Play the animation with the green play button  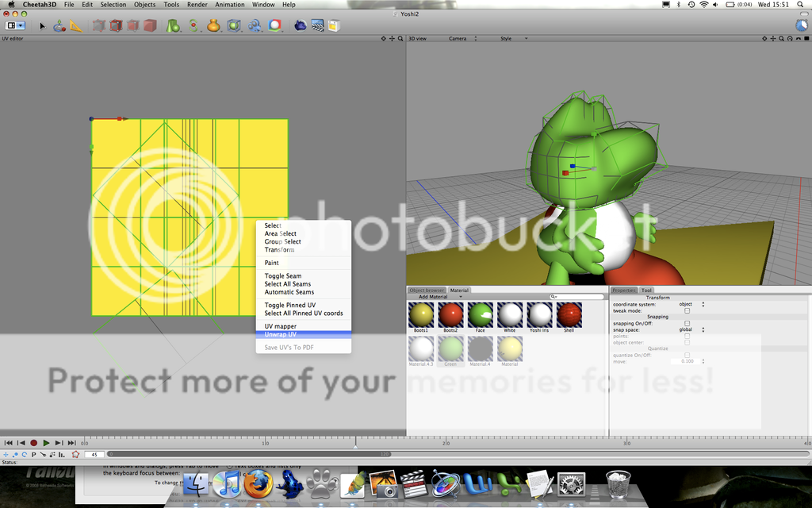tap(46, 443)
